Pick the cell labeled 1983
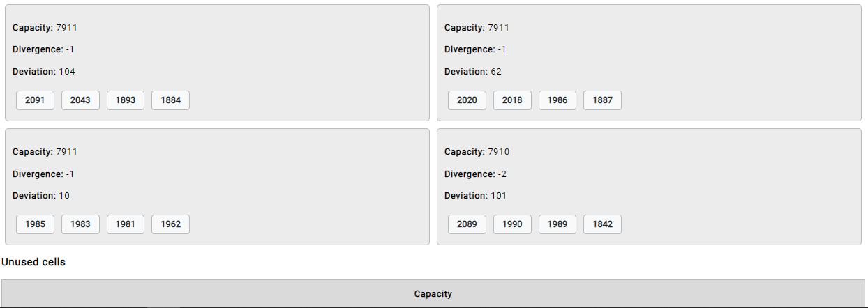 tap(80, 224)
